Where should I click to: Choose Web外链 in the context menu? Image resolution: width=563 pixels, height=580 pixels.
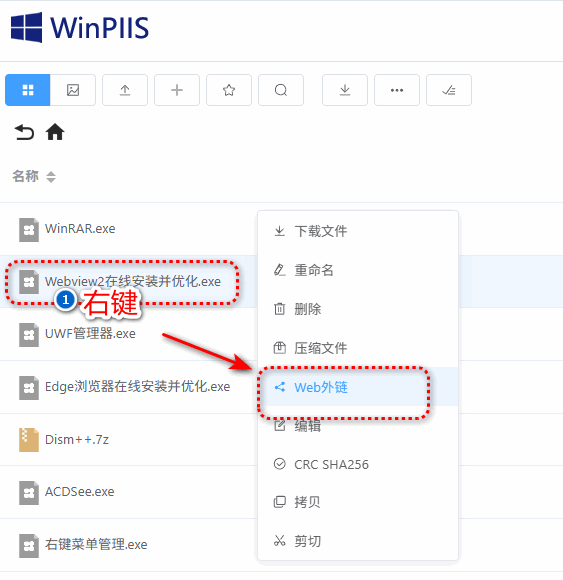tap(358, 387)
